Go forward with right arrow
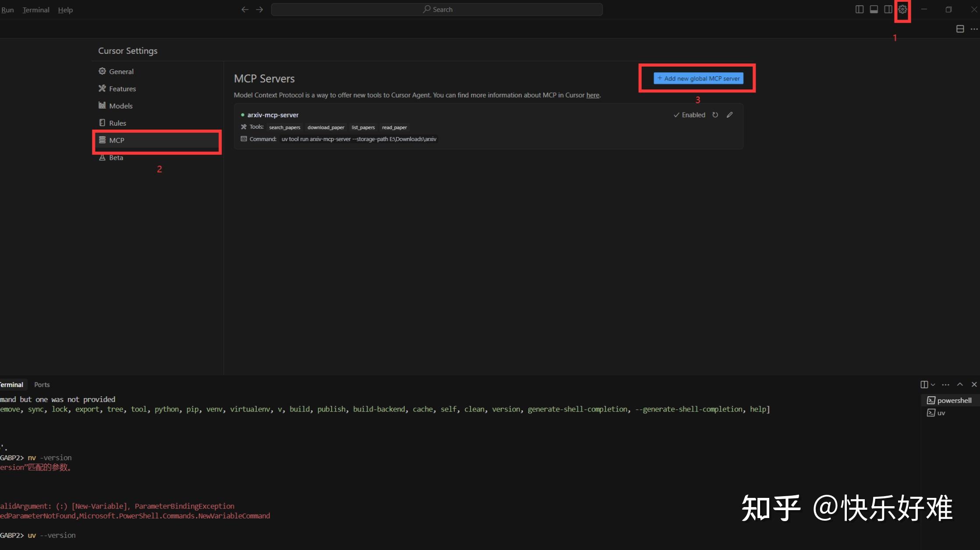980x550 pixels. coord(259,9)
